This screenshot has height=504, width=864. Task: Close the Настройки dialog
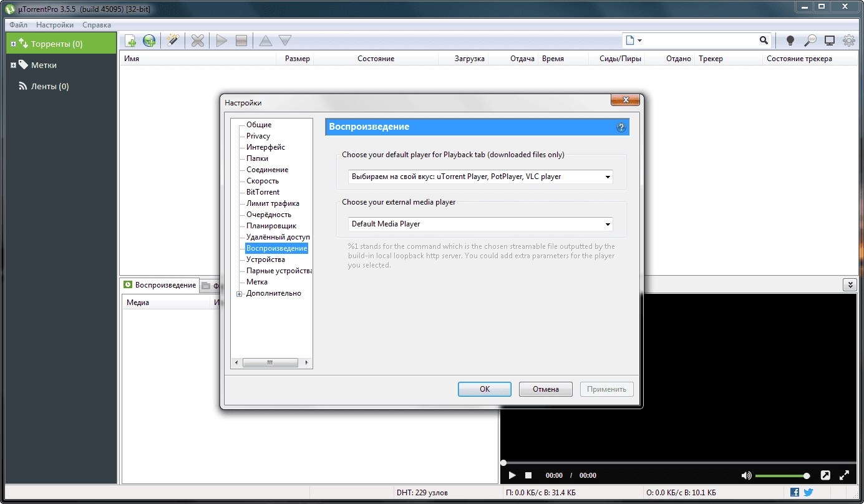coord(625,100)
